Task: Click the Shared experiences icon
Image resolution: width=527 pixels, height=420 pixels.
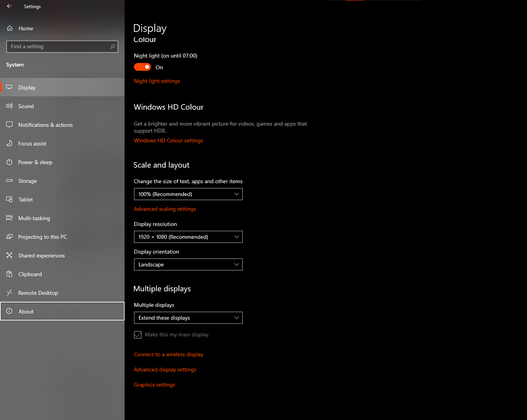Action: [x=9, y=255]
